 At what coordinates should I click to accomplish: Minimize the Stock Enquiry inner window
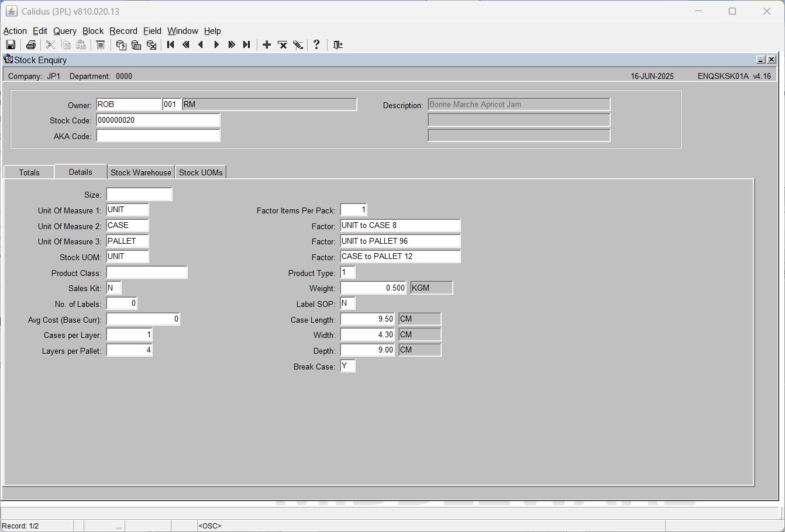(761, 60)
